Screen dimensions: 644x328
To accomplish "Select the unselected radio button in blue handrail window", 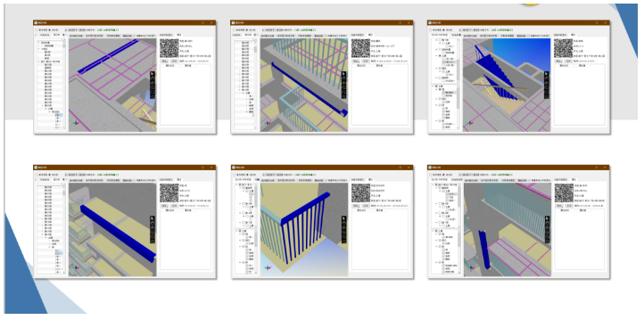I will 234,30.
